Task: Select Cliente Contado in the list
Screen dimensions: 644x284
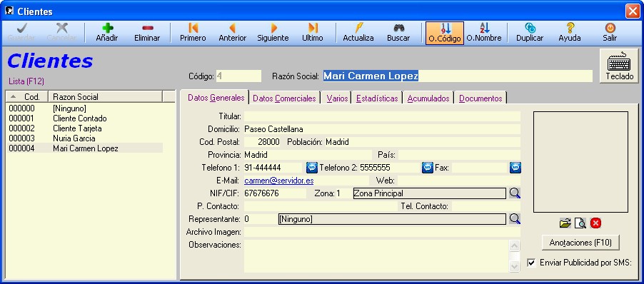Action: [85, 118]
